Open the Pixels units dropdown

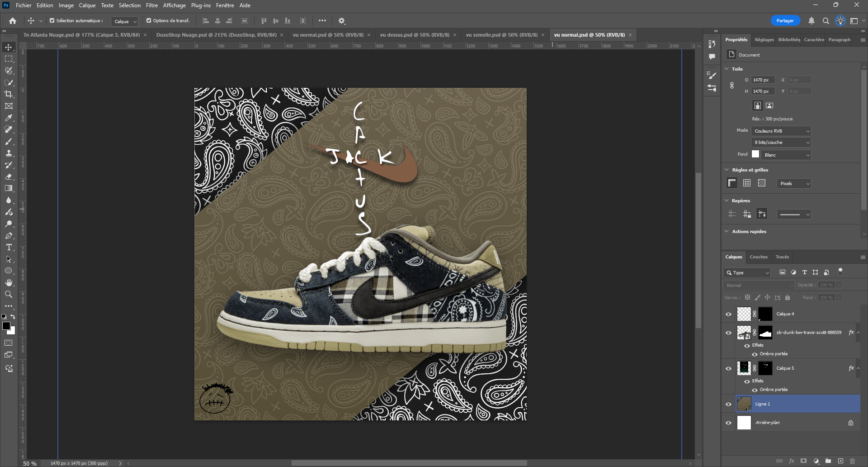[x=794, y=184]
